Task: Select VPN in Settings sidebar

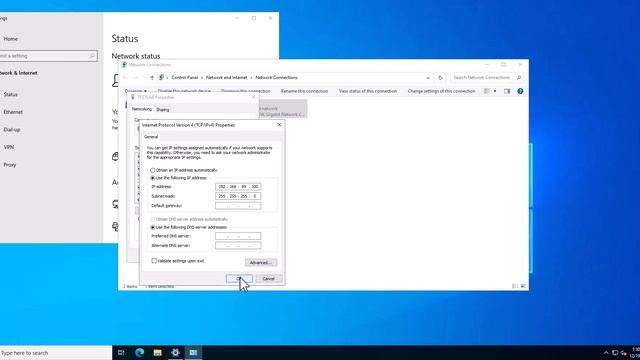Action: 9,147
